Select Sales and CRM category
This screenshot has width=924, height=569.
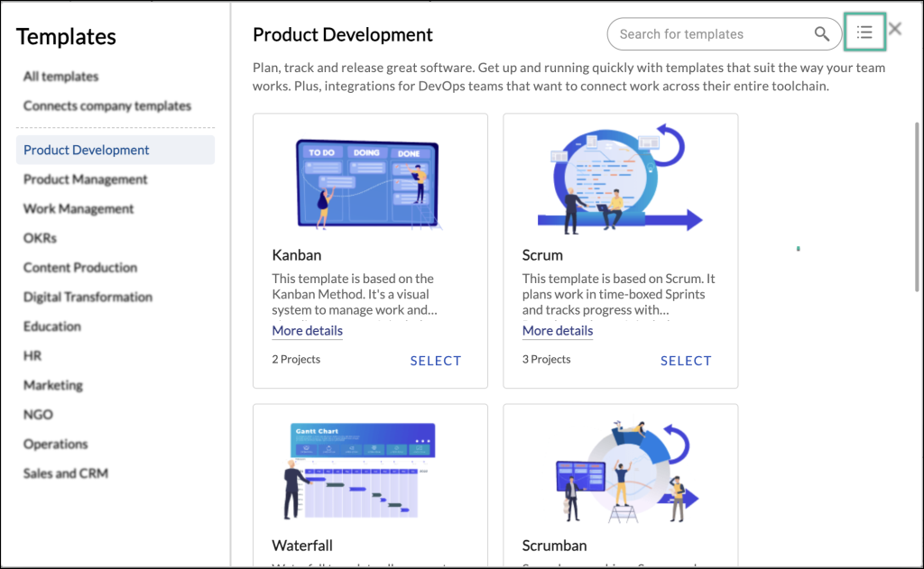pyautogui.click(x=66, y=473)
